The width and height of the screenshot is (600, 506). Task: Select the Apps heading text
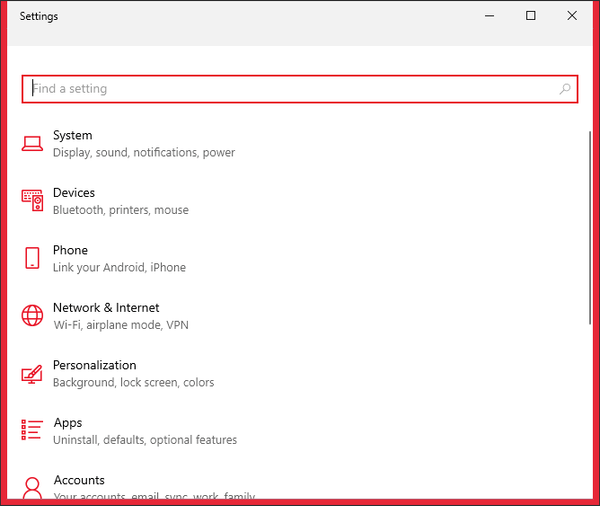[x=67, y=423]
